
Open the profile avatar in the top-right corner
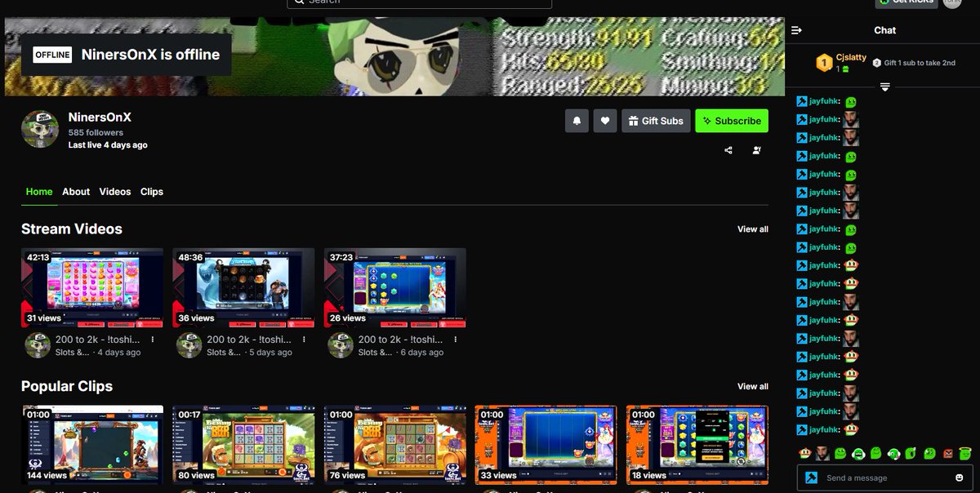click(x=952, y=2)
